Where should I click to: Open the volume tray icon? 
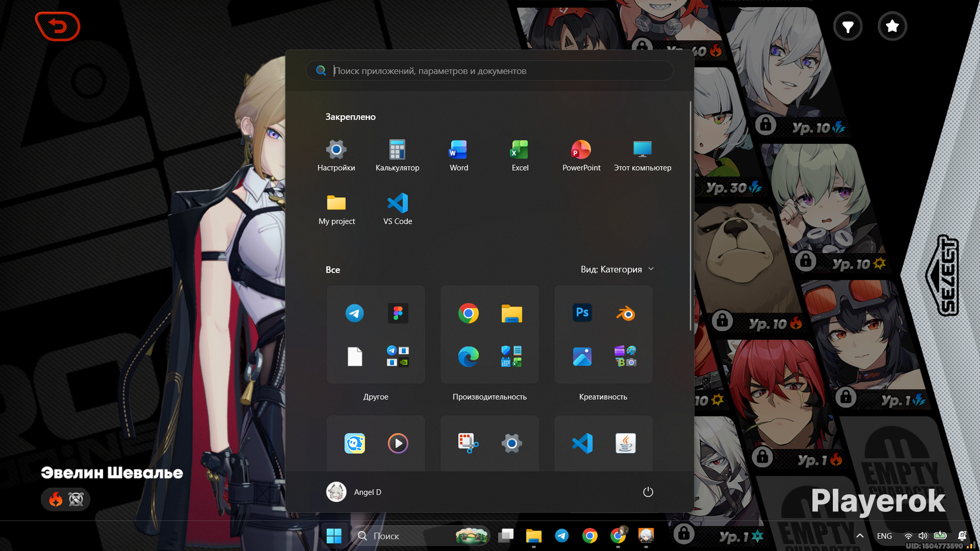[923, 536]
